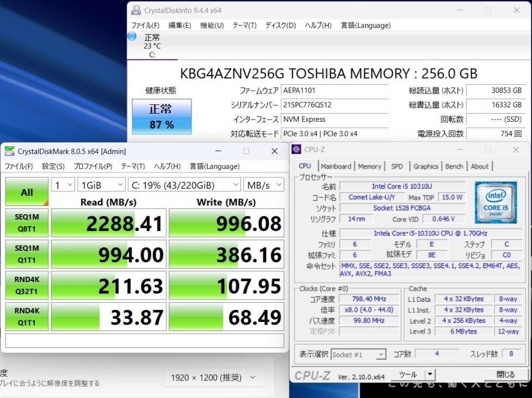Click the RND4K Q32T1 read result 211.63
The width and height of the screenshot is (532, 398).
[x=109, y=285]
